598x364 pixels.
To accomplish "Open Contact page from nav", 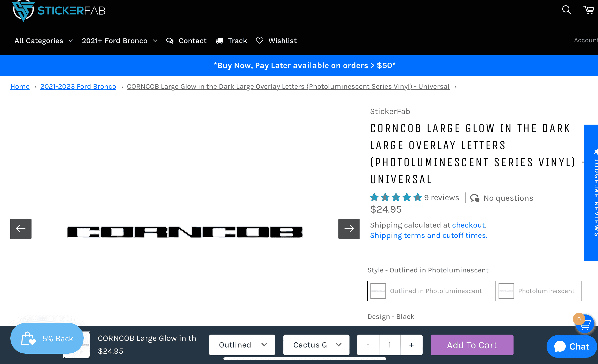I will [192, 41].
